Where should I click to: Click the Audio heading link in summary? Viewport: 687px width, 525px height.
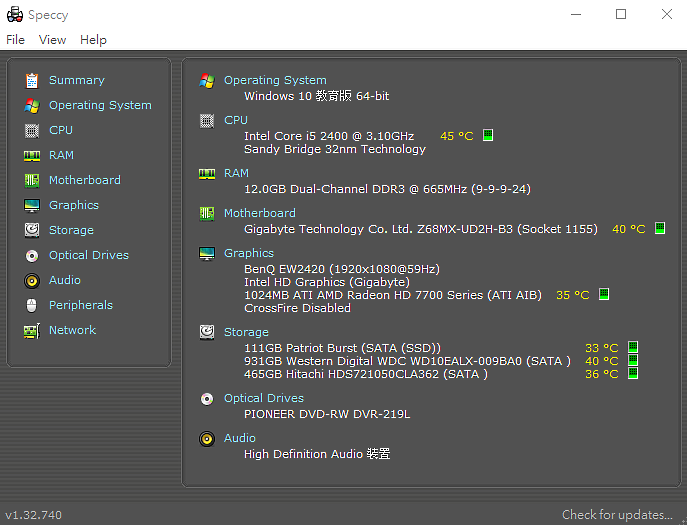point(240,438)
